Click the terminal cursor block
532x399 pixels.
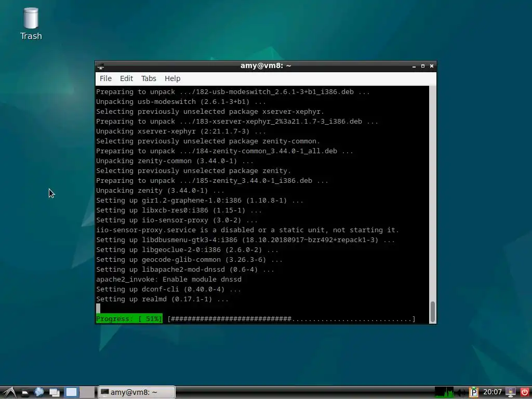coord(98,309)
